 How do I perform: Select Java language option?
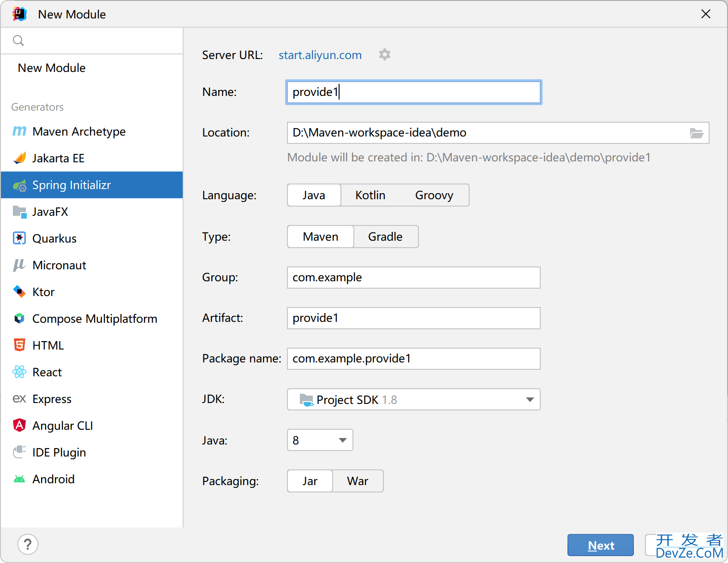click(x=314, y=195)
